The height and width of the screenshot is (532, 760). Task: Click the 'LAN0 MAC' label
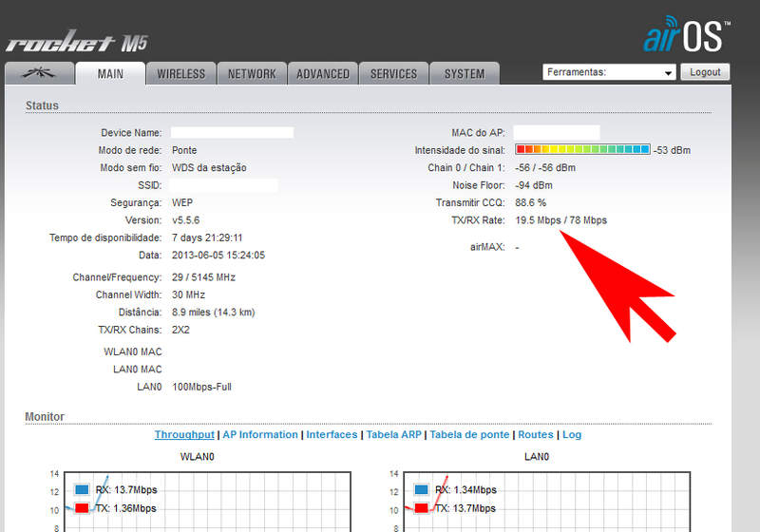(138, 370)
